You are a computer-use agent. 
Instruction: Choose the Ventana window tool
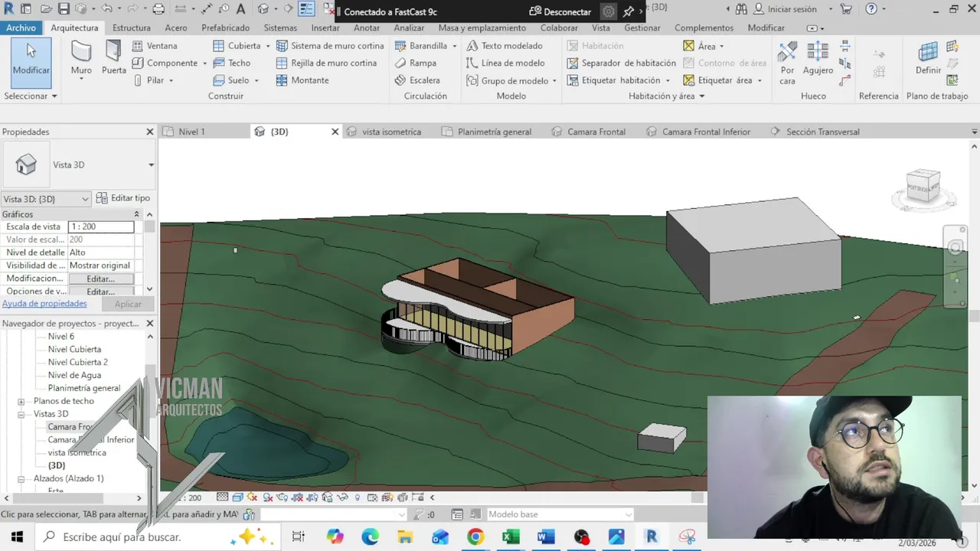155,46
